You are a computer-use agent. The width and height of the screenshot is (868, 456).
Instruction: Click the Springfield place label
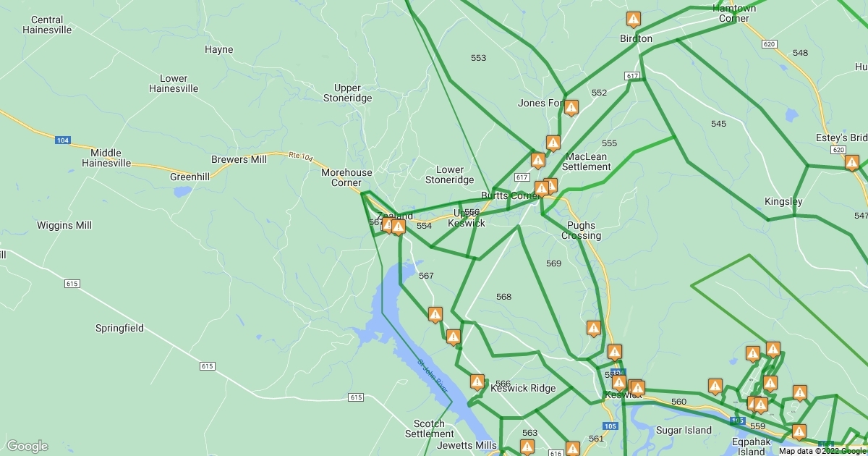pyautogui.click(x=119, y=328)
